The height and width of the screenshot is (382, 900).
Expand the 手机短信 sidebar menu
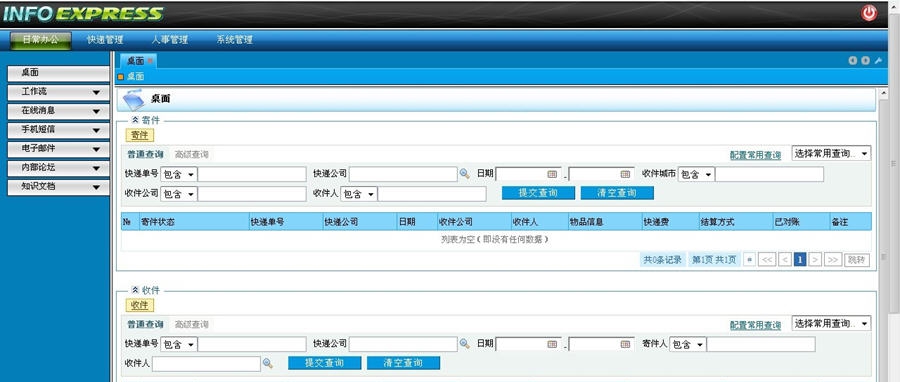(58, 130)
